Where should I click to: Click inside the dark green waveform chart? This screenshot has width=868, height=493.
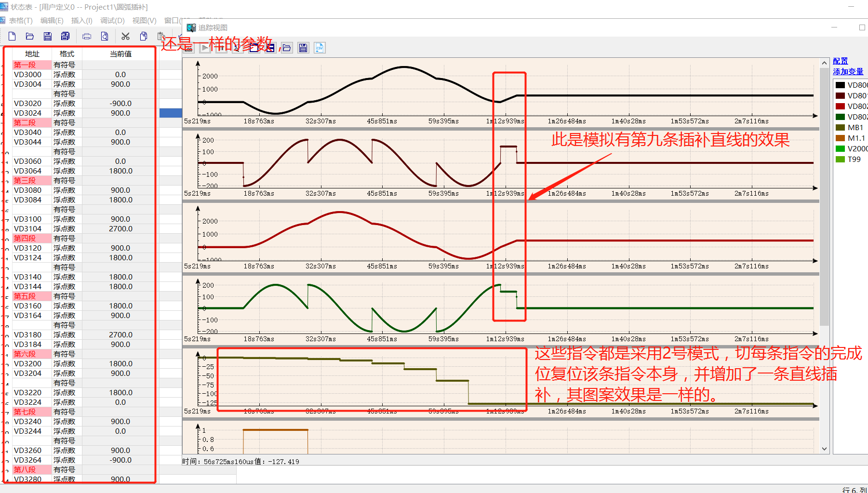501,310
